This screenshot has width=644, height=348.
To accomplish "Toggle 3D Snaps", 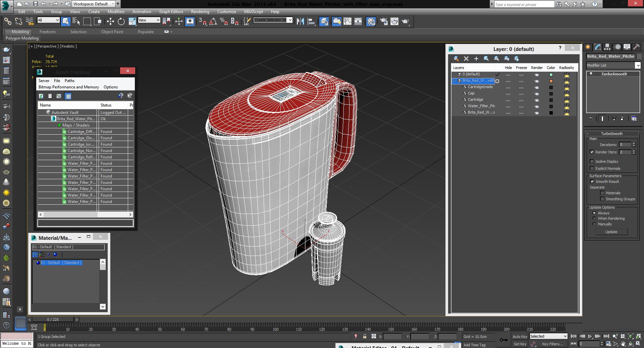I will tap(202, 21).
